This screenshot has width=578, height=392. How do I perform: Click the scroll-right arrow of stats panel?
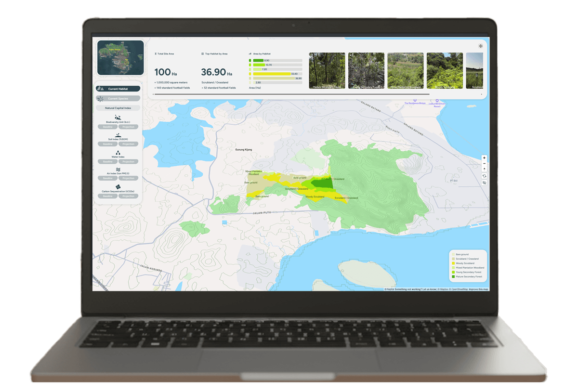pos(482,94)
